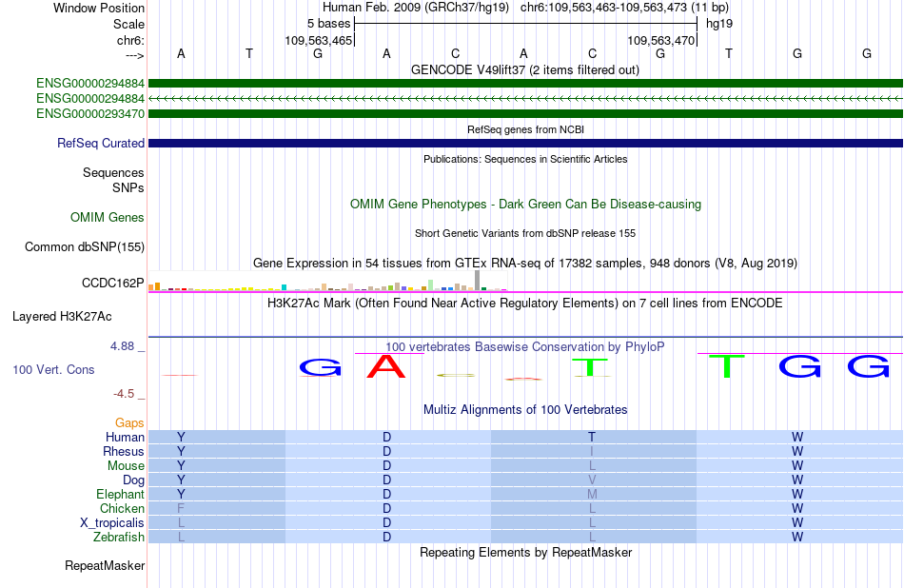Click the 5 bases scale bar label
The width and height of the screenshot is (904, 588).
(328, 24)
